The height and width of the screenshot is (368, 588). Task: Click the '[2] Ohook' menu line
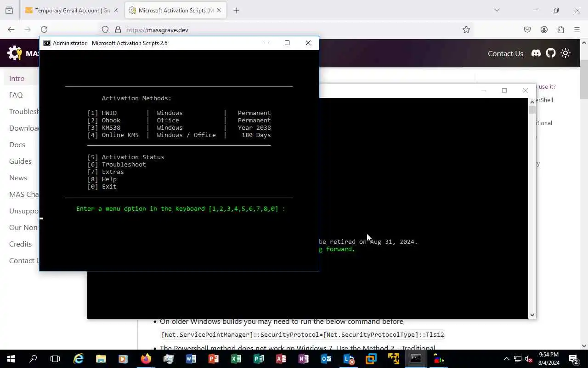(179, 120)
